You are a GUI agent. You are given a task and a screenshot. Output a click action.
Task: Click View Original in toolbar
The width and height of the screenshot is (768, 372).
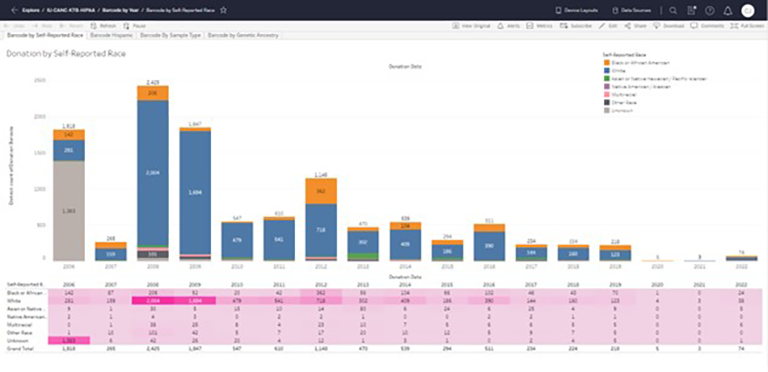point(471,25)
